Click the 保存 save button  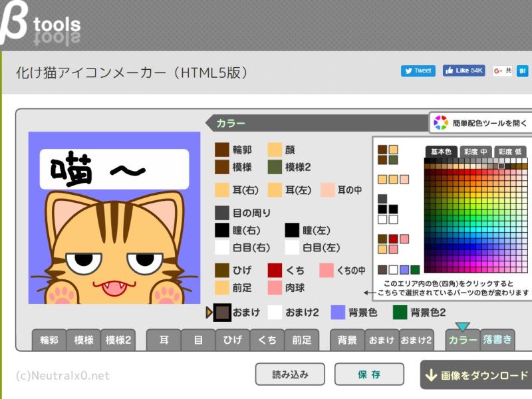368,374
